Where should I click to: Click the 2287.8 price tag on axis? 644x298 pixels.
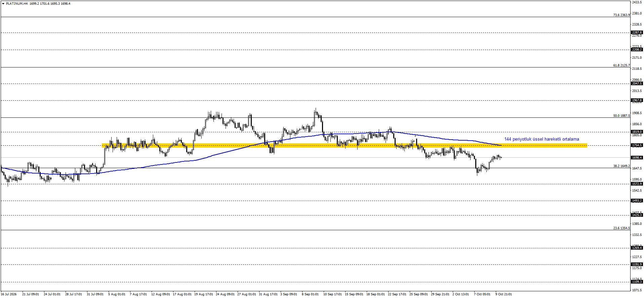(x=637, y=33)
